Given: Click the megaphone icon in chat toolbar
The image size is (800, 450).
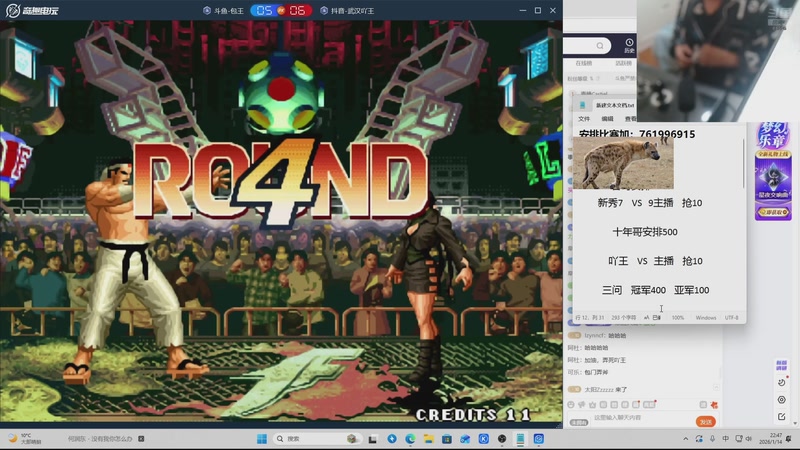Looking at the screenshot, I should click(582, 405).
